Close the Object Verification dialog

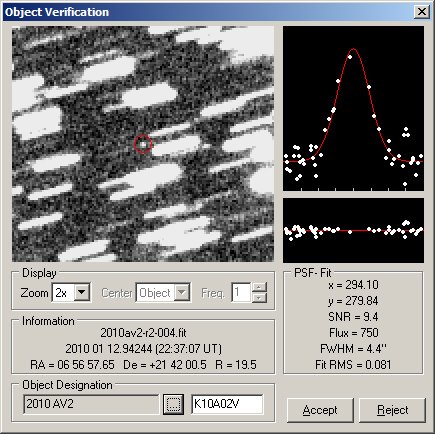coord(422,12)
